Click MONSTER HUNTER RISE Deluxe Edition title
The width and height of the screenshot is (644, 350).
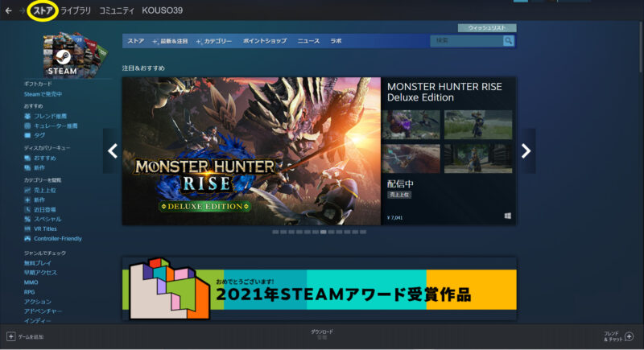(444, 92)
